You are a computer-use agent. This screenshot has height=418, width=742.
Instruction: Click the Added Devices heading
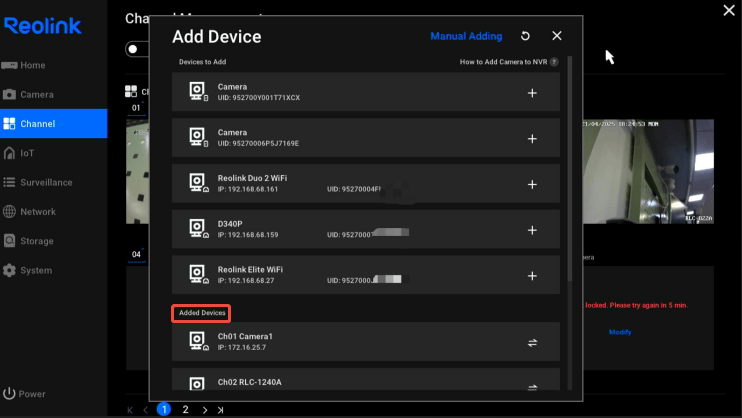coord(202,313)
